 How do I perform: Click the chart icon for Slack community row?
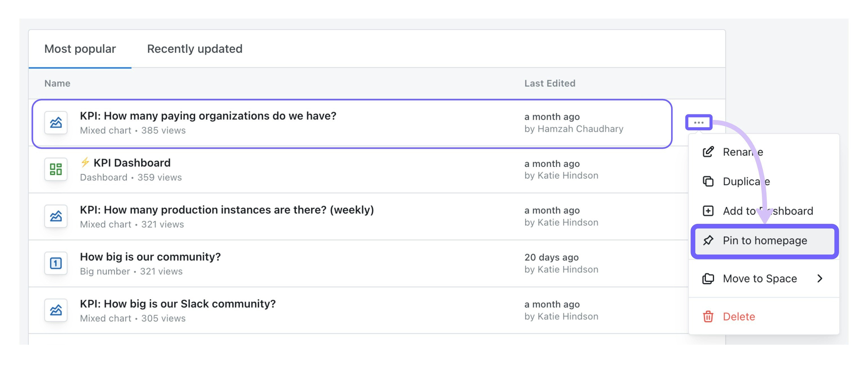click(56, 310)
